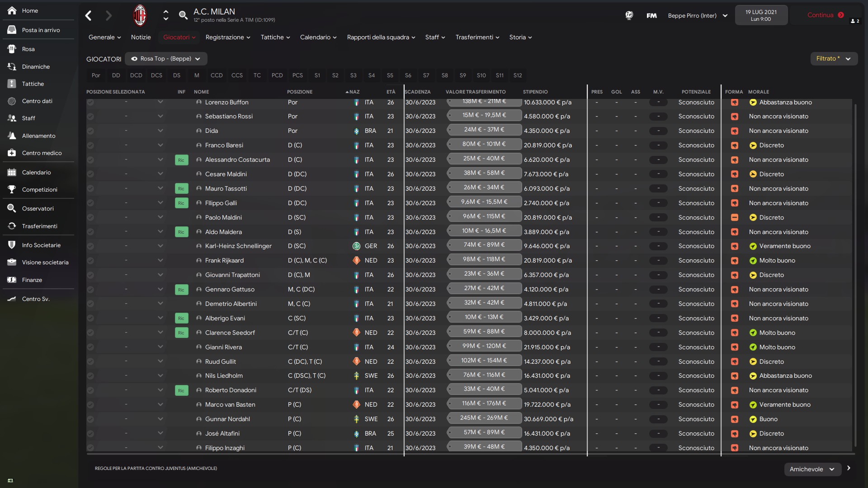868x488 pixels.
Task: Select the S12 substitute slot
Action: tap(518, 75)
